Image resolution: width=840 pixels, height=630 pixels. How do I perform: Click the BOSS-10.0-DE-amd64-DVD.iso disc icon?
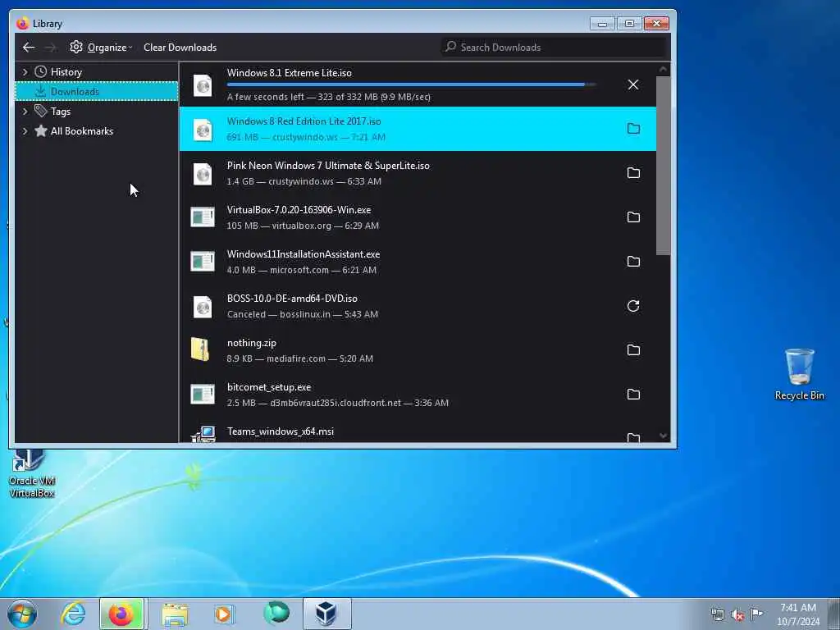203,307
